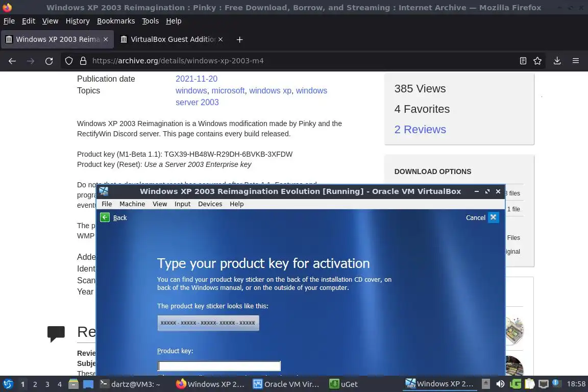Switch to workspace 2

tap(35, 384)
